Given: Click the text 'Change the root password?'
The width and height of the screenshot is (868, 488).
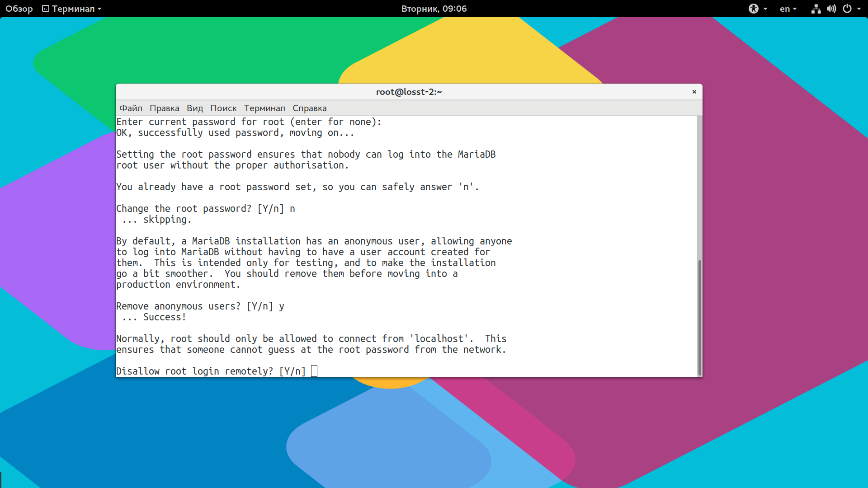Looking at the screenshot, I should [184, 208].
